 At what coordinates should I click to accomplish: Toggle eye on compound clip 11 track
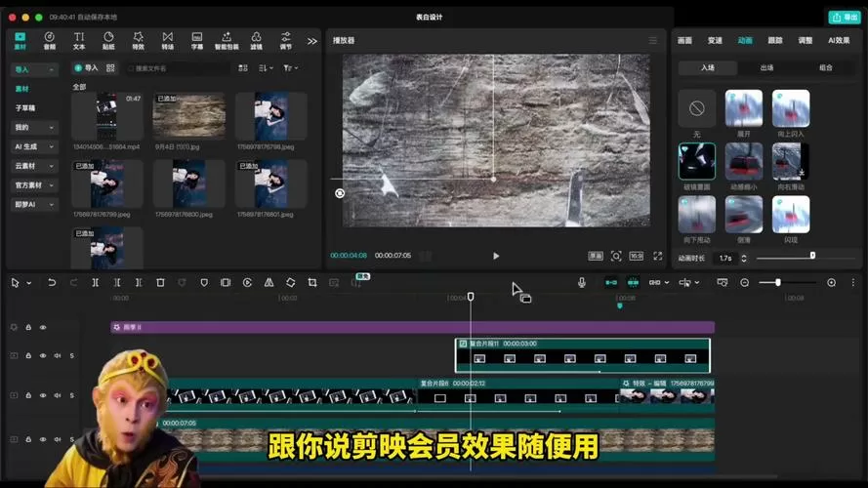point(43,356)
